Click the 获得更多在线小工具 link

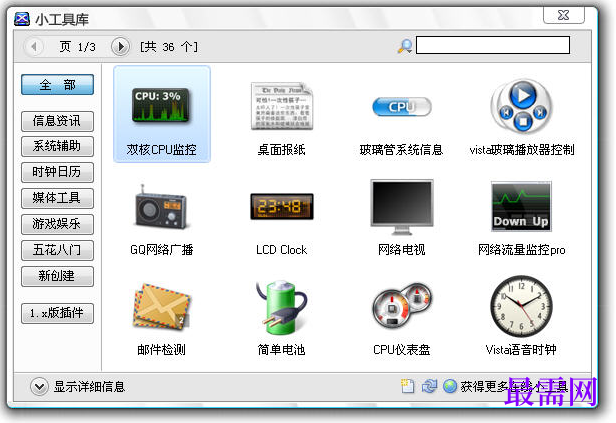tap(514, 386)
